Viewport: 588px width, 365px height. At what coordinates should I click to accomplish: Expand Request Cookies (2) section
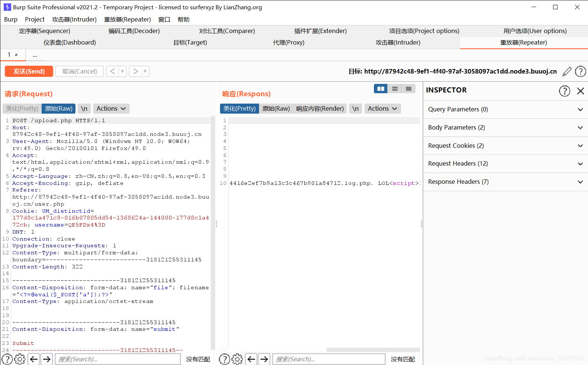[505, 146]
